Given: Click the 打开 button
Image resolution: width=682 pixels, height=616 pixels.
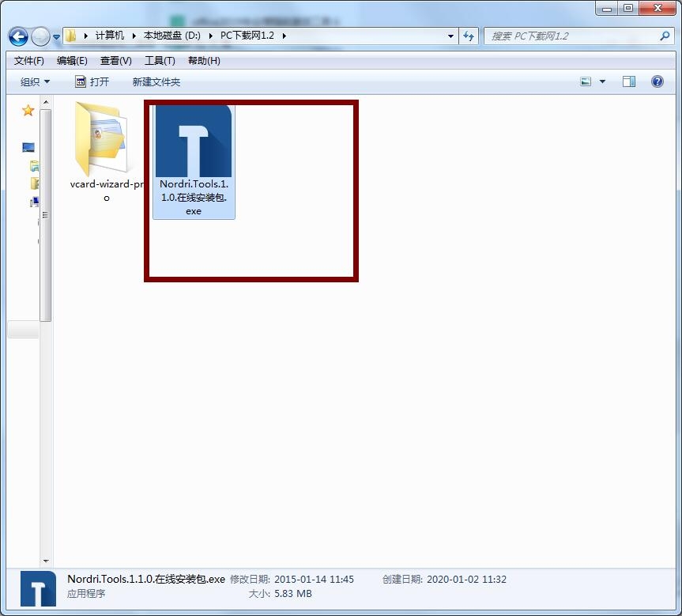Looking at the screenshot, I should tap(92, 81).
